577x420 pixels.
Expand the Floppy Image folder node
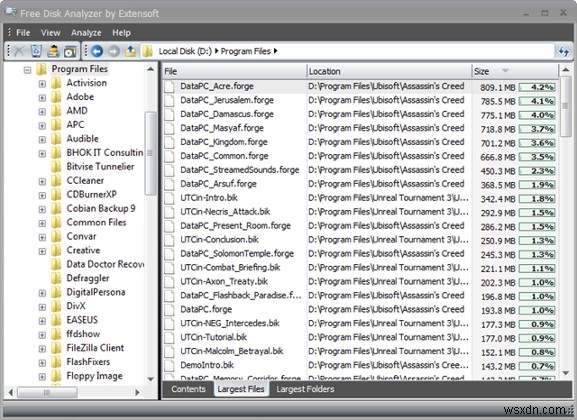tap(42, 377)
